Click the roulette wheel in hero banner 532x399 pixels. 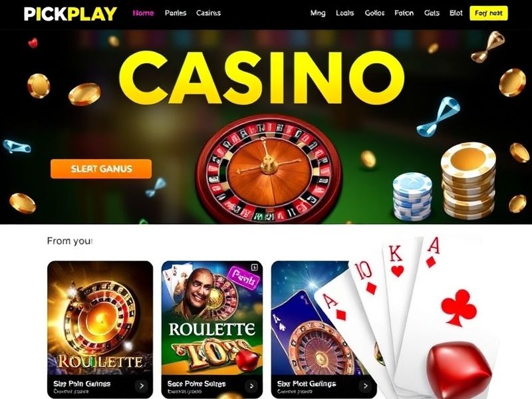[x=269, y=169]
